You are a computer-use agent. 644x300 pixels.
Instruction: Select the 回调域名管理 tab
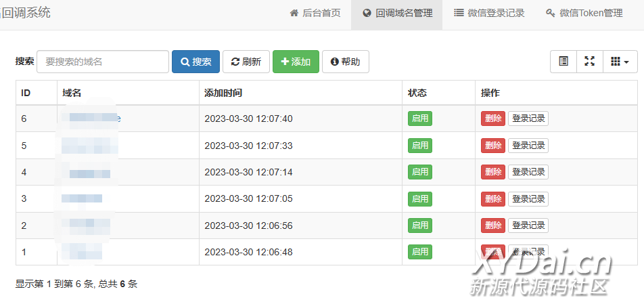pyautogui.click(x=397, y=13)
